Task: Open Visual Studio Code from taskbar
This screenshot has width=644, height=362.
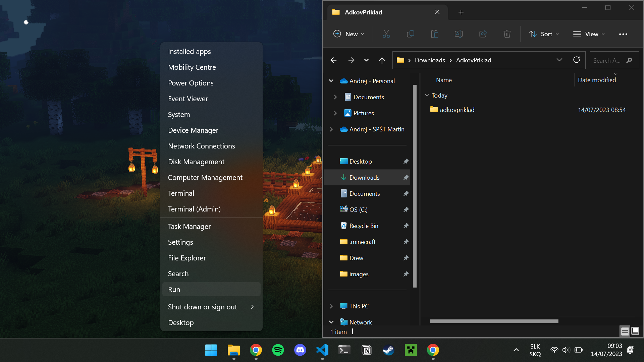Action: 322,350
